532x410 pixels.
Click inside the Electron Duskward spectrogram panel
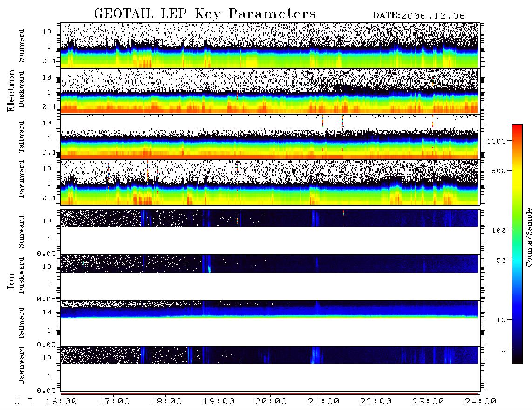270,91
